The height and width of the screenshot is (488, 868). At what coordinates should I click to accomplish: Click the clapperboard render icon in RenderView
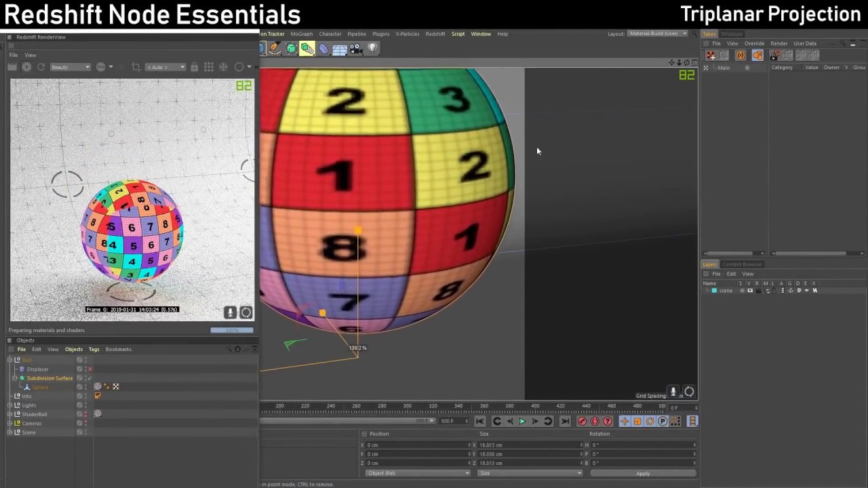12,67
